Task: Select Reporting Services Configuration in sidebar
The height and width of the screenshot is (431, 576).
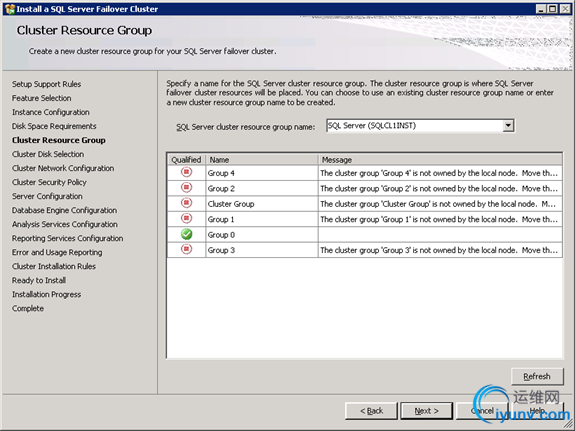Action: coord(68,238)
